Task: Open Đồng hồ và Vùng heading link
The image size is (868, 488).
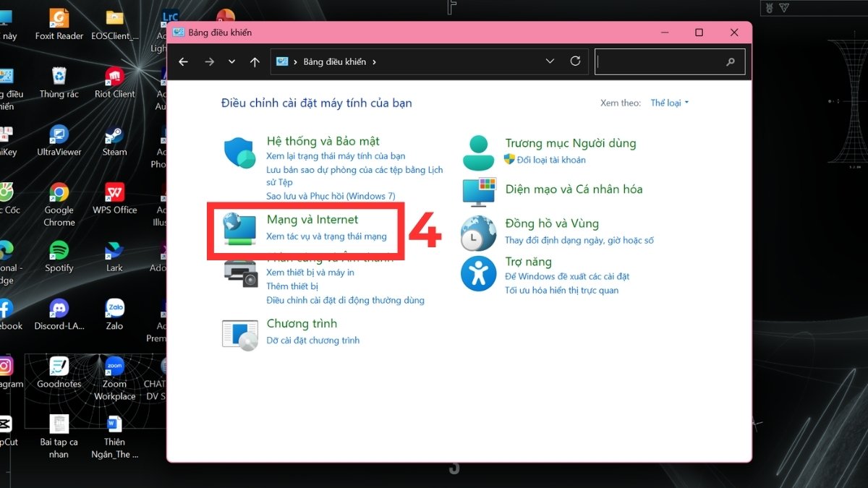Action: (x=552, y=223)
